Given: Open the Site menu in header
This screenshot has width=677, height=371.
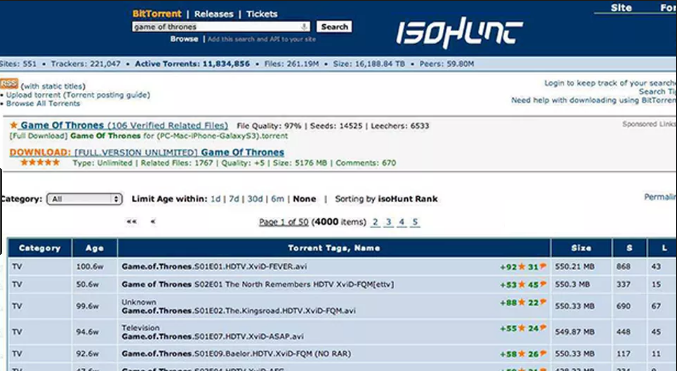Looking at the screenshot, I should pos(621,8).
